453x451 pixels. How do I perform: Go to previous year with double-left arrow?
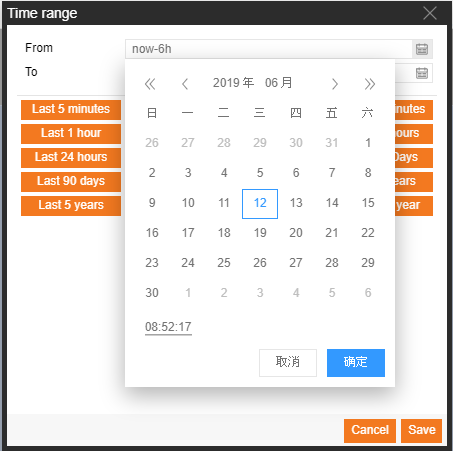coord(150,84)
